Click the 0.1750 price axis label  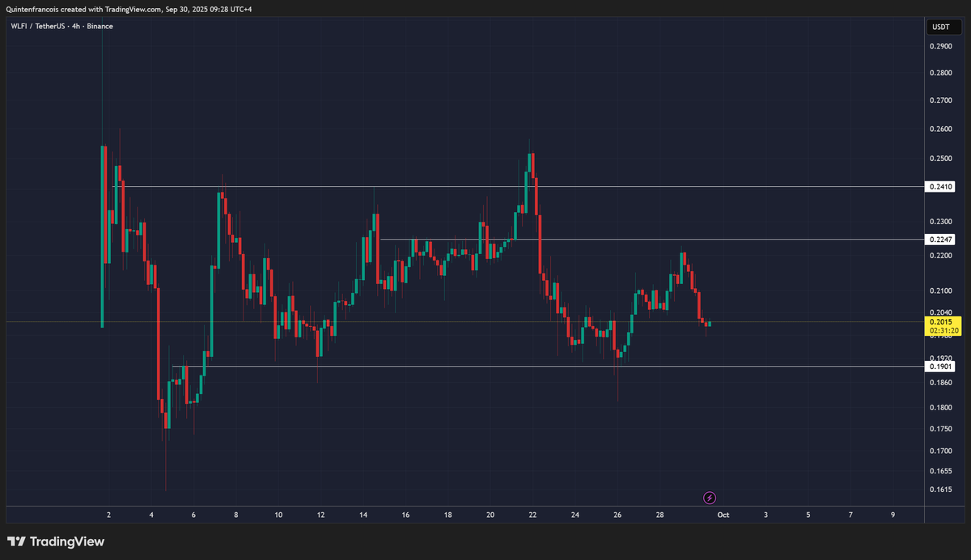pos(941,427)
